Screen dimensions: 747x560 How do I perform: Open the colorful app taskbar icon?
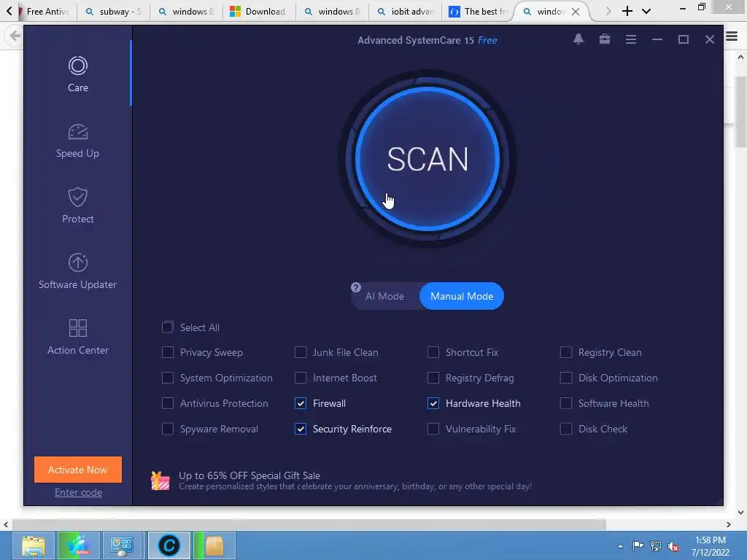point(79,545)
